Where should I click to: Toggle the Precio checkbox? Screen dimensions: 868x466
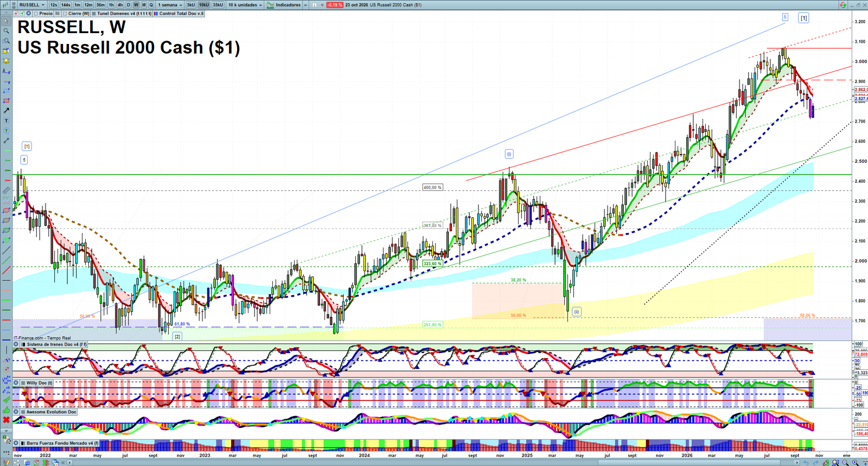click(x=36, y=14)
